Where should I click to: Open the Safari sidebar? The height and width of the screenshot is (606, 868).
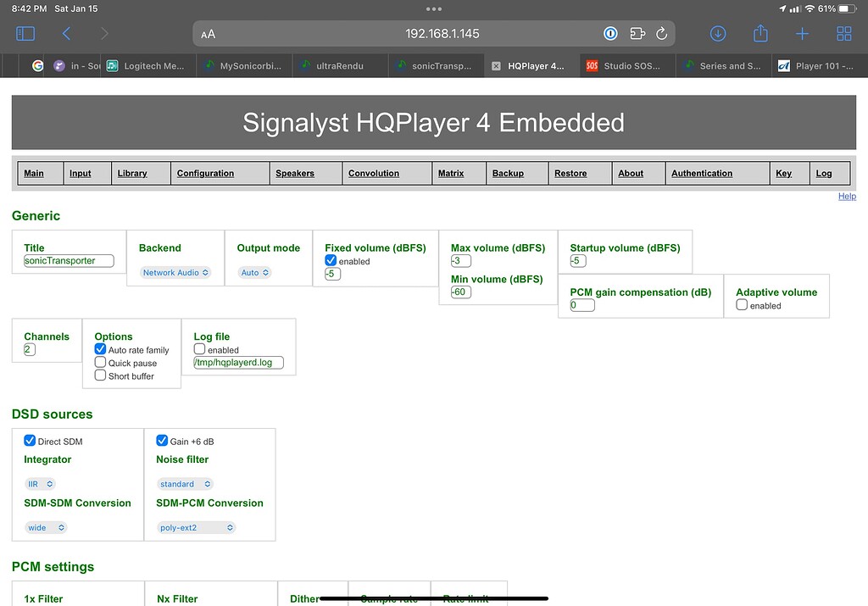(25, 33)
